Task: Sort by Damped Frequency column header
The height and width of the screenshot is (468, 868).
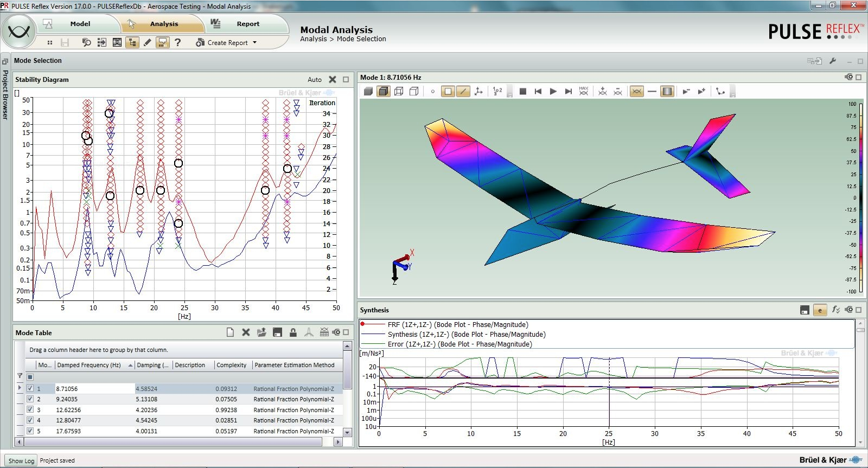Action: [89, 365]
